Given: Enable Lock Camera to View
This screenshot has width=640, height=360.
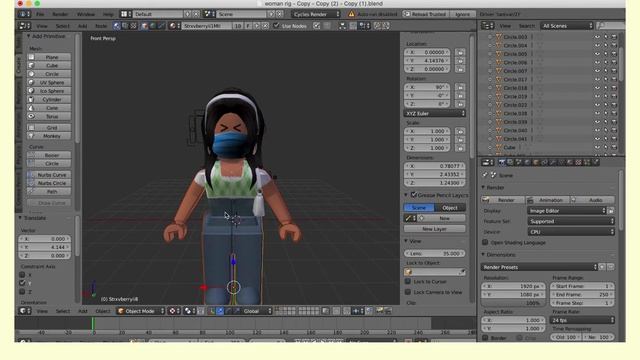Looking at the screenshot, I should (407, 292).
